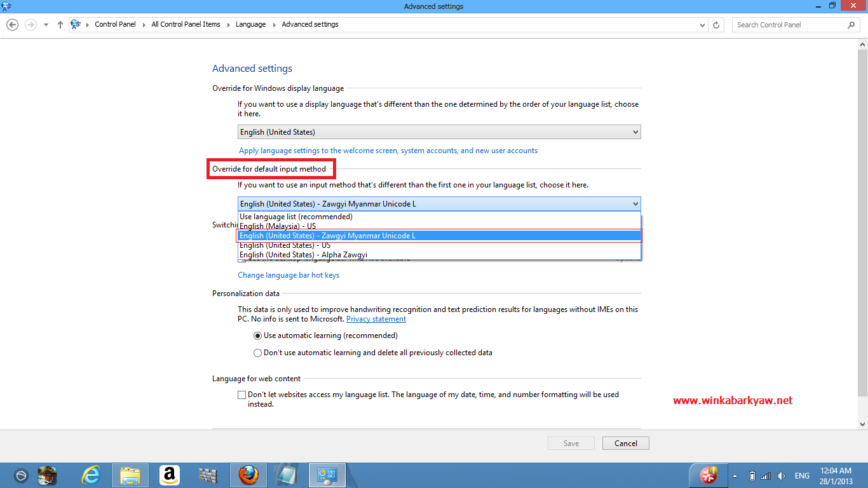Image resolution: width=868 pixels, height=488 pixels.
Task: Open the pirate game taskbar icon
Action: pos(48,475)
